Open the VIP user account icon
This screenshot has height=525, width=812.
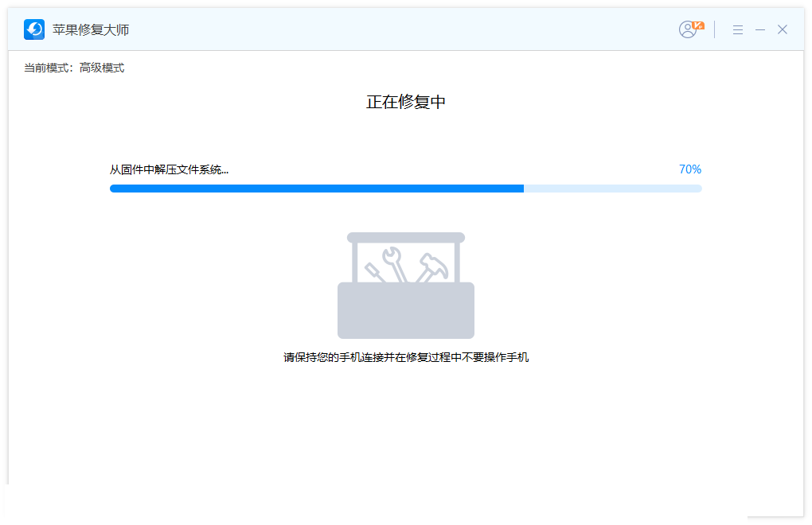point(691,29)
